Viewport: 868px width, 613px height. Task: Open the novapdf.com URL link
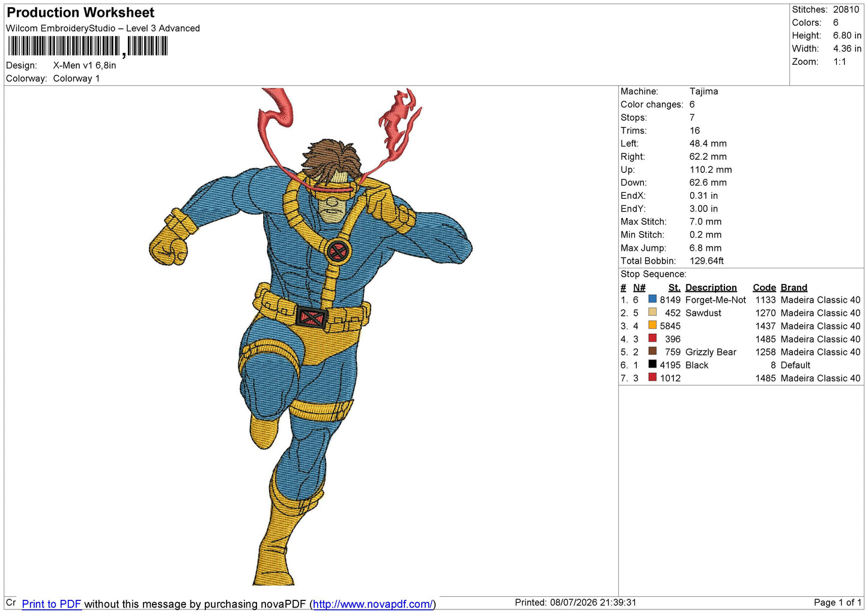pyautogui.click(x=372, y=604)
